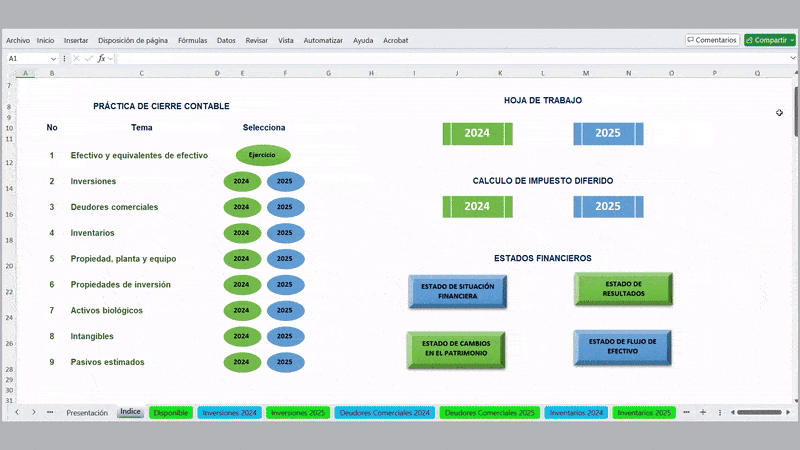Click the Estado de Situación Financiera button
This screenshot has height=450, width=800.
[x=457, y=291]
